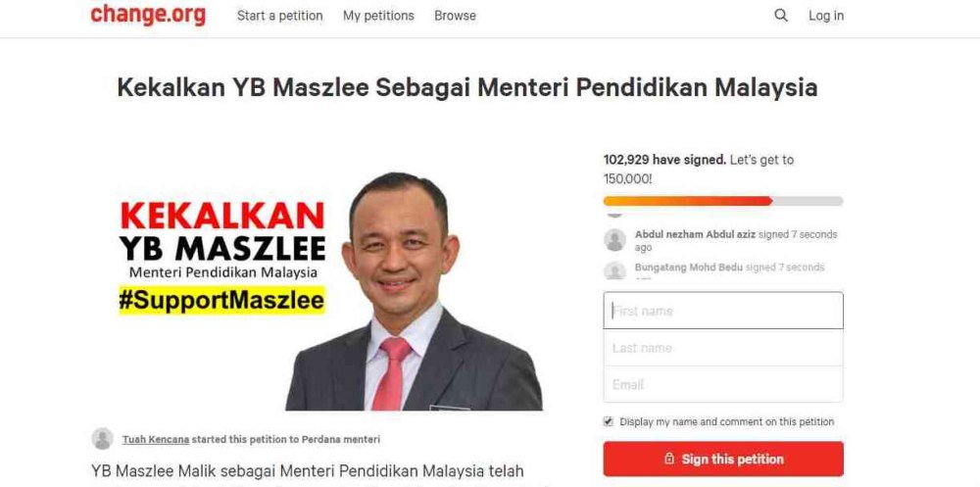Click Tuah Kencana's profile avatar
The width and height of the screenshot is (980, 487).
click(103, 439)
